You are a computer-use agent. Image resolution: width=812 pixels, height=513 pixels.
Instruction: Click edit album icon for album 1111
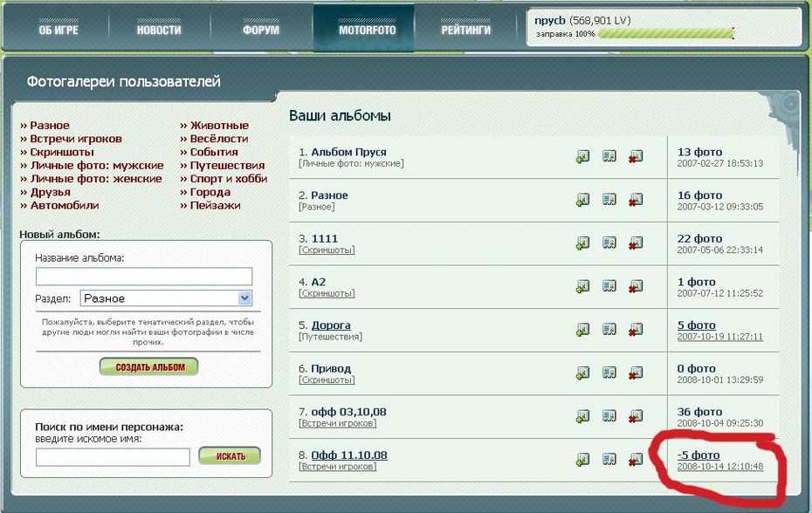pyautogui.click(x=609, y=243)
